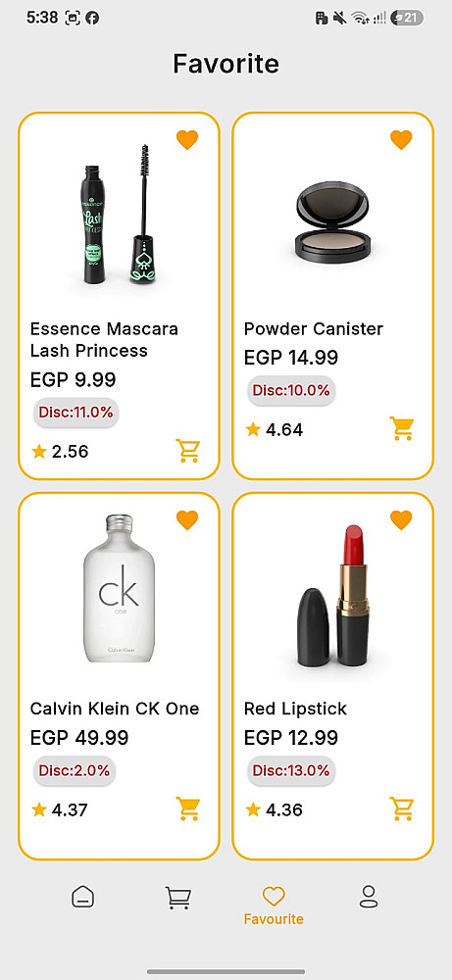Image resolution: width=452 pixels, height=980 pixels.
Task: Tap the Disc:11.0% discount badge
Action: coord(75,413)
